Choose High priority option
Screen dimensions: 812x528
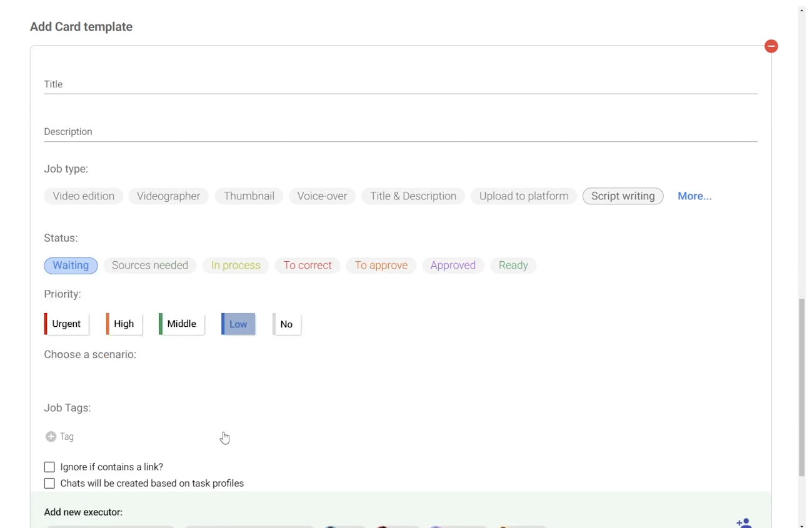[124, 324]
